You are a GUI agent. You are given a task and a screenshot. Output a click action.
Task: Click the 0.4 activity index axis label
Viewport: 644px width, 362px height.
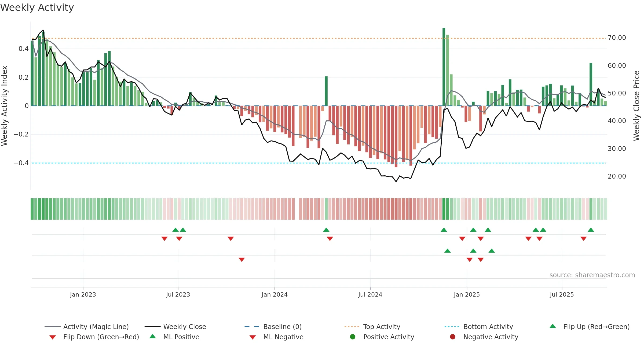click(24, 49)
